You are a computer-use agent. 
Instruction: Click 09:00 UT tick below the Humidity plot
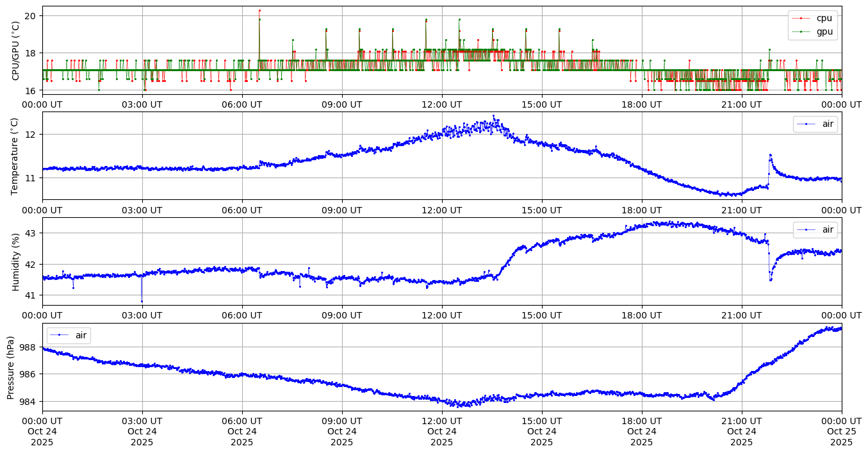tap(342, 315)
